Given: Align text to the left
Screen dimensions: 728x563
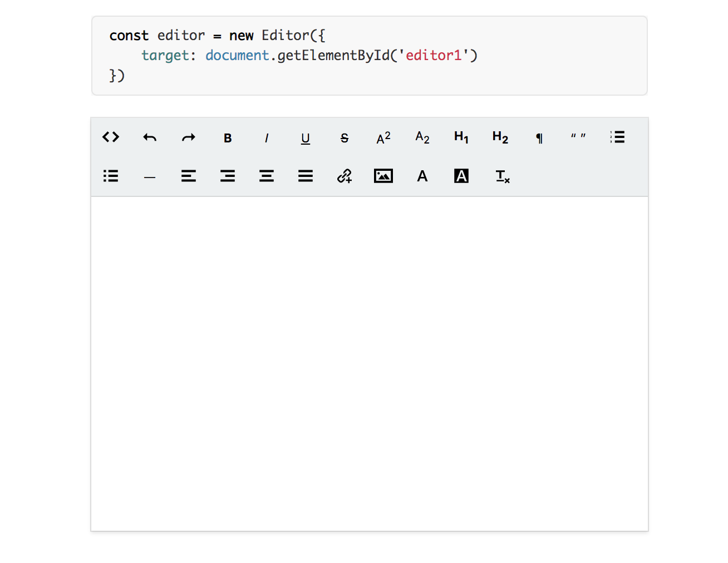Looking at the screenshot, I should point(189,176).
